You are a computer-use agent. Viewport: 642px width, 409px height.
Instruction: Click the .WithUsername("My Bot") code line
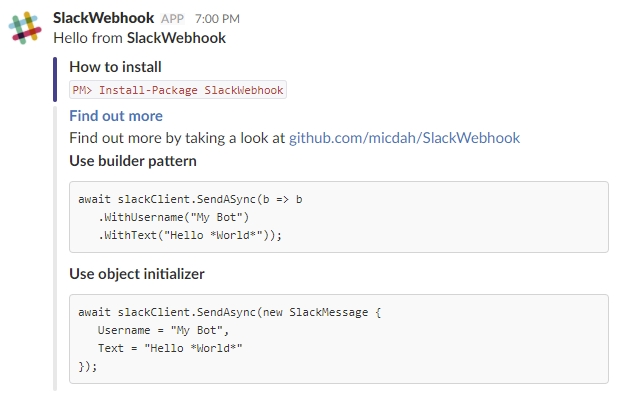[x=173, y=217]
